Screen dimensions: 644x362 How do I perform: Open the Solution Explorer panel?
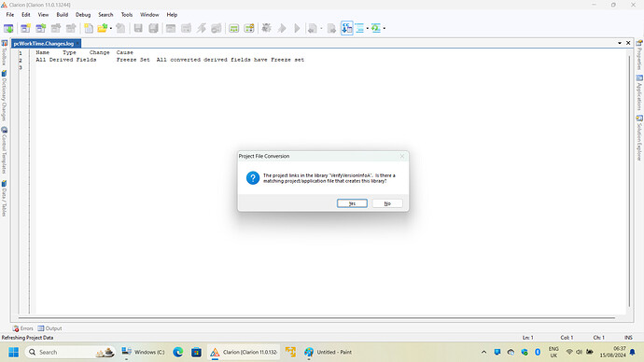click(x=639, y=138)
